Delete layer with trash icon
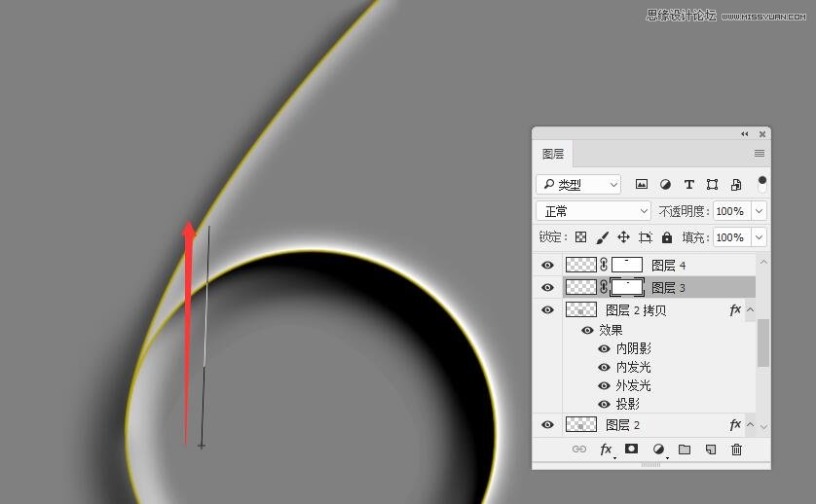Screen dimensions: 816x504 [736, 450]
